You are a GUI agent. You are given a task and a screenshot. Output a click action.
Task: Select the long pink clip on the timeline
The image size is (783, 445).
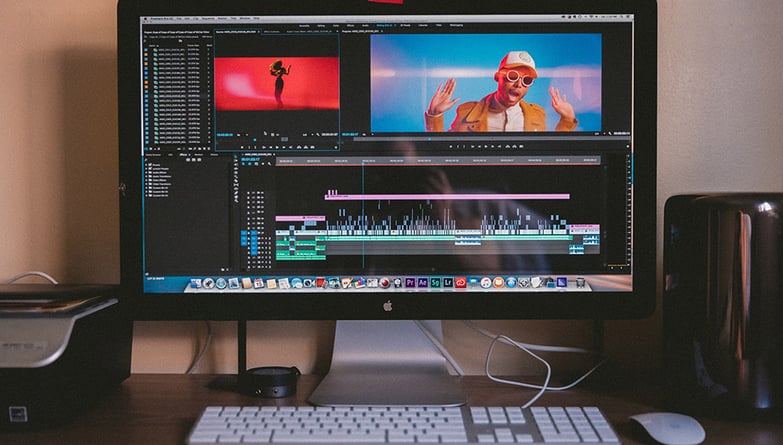pos(447,196)
